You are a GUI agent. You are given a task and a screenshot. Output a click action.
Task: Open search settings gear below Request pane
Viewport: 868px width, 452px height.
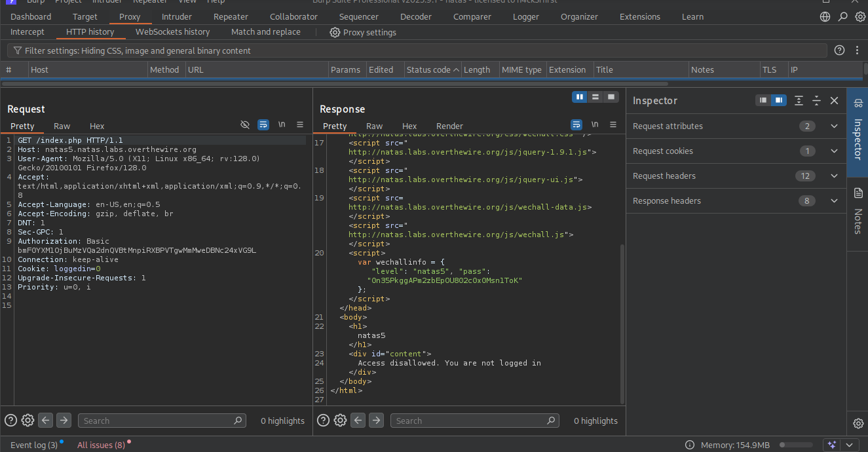28,421
